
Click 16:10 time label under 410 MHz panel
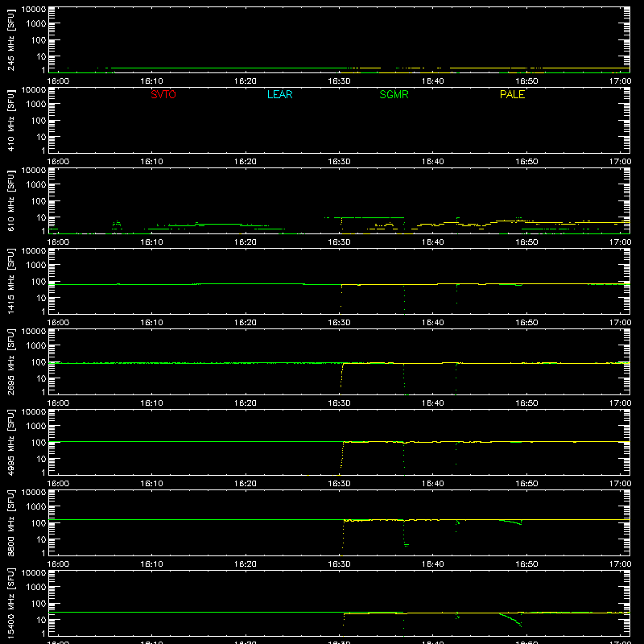tap(151, 162)
